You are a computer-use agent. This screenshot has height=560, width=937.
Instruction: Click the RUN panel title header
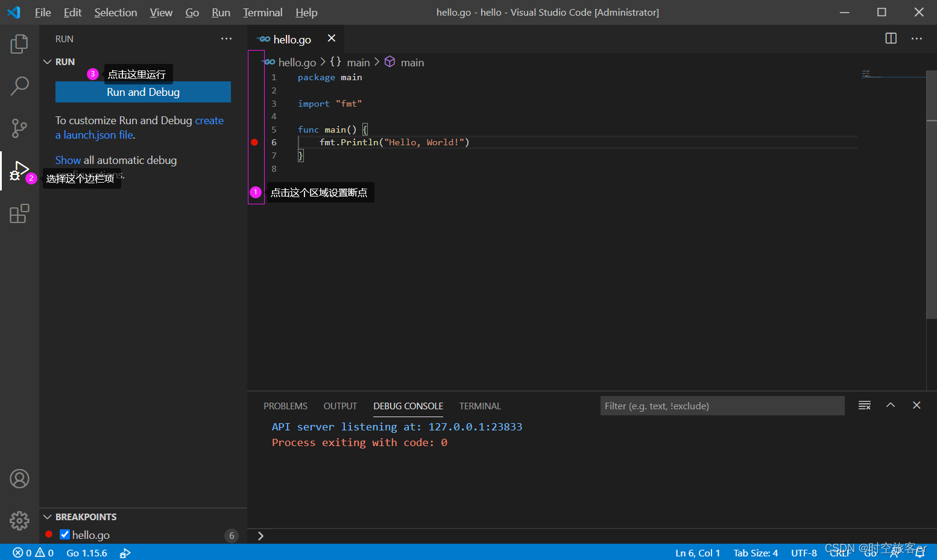pos(65,39)
